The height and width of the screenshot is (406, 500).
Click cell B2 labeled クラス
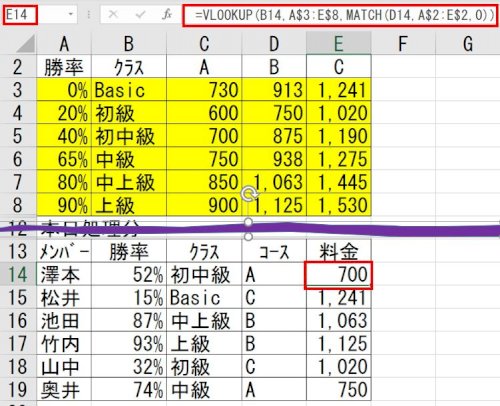pos(129,66)
